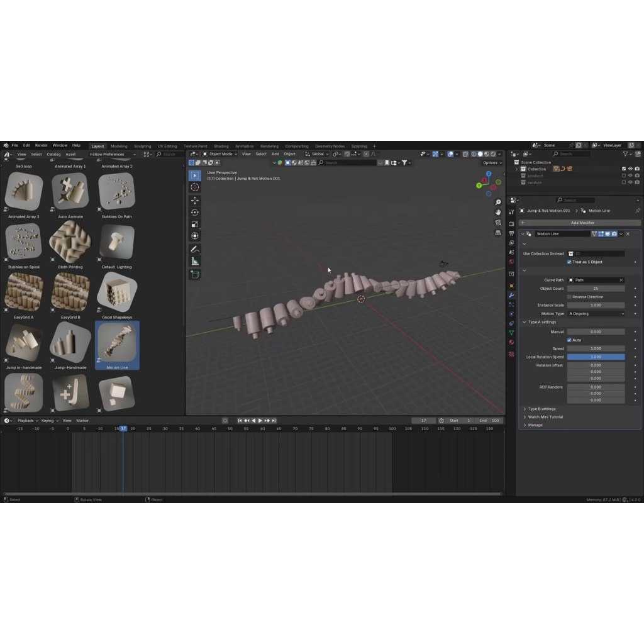Toggle Collection exclude checkbox in outliner
644x644 pixels.
point(623,169)
